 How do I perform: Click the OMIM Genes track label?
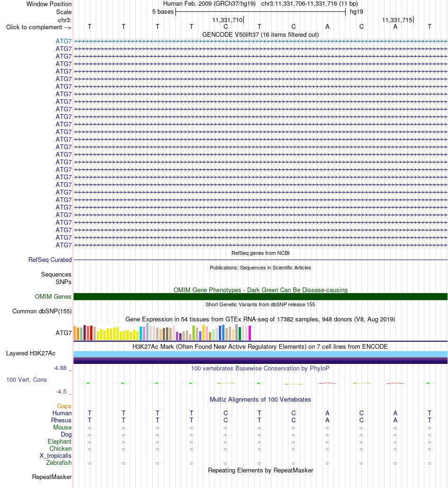(53, 296)
